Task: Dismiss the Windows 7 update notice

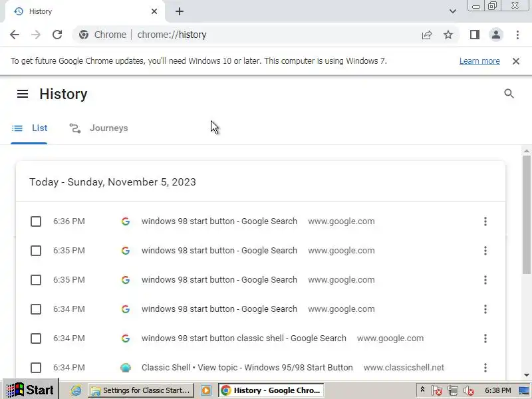Action: tap(516, 61)
